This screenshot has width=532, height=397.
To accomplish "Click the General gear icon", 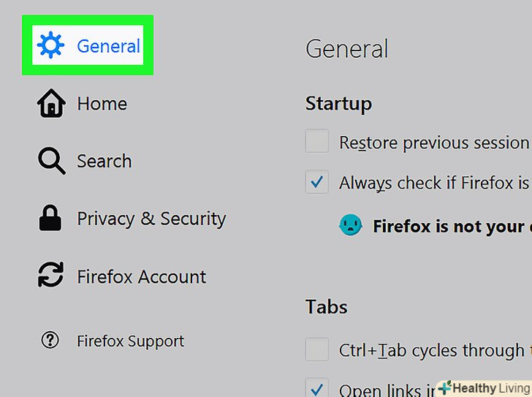I will 50,46.
